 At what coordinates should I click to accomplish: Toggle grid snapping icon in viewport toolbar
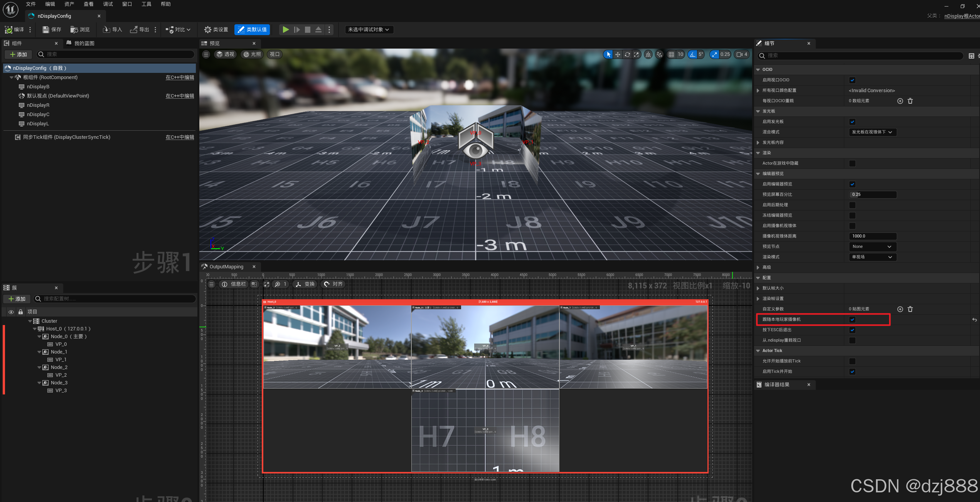(672, 54)
